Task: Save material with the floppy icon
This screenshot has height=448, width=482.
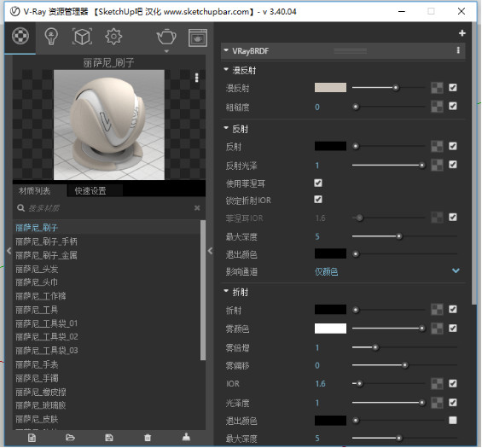Action: [109, 438]
